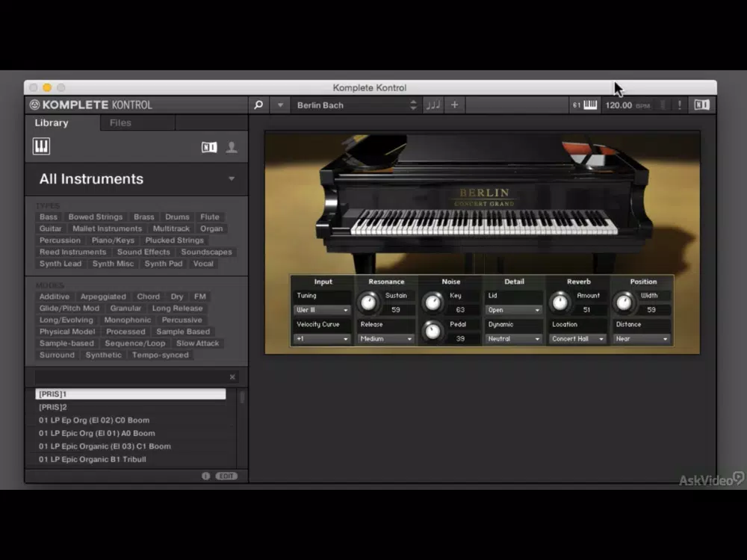Open the Velocity Curve dropdown showing +1
The image size is (747, 560).
322,339
